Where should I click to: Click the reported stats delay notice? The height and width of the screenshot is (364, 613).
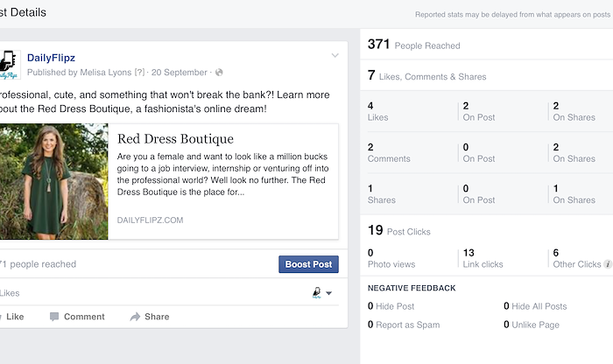tap(512, 15)
